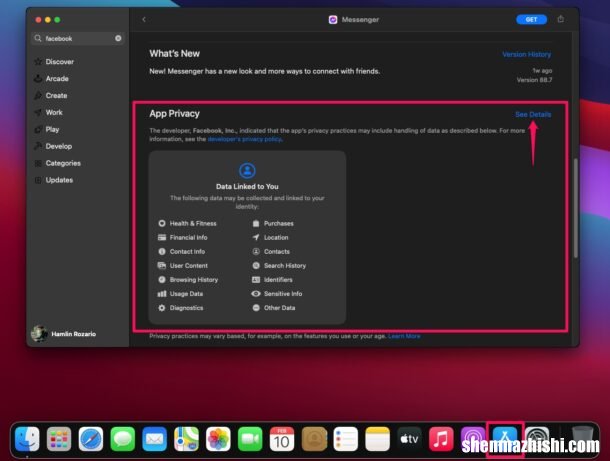Viewport: 610px width, 461px height.
Task: Clear the facebook search field
Action: (118, 38)
